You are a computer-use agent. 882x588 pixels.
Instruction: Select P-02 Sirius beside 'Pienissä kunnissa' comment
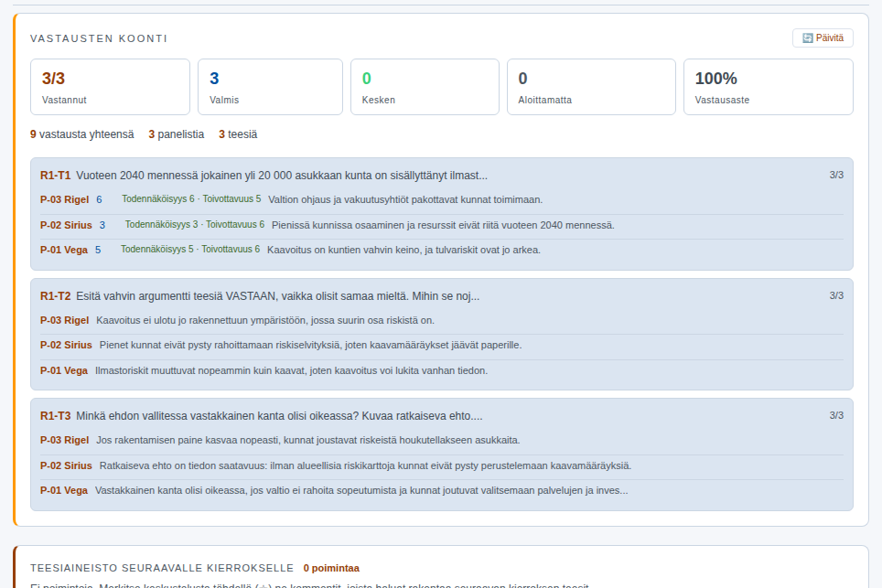(x=66, y=225)
